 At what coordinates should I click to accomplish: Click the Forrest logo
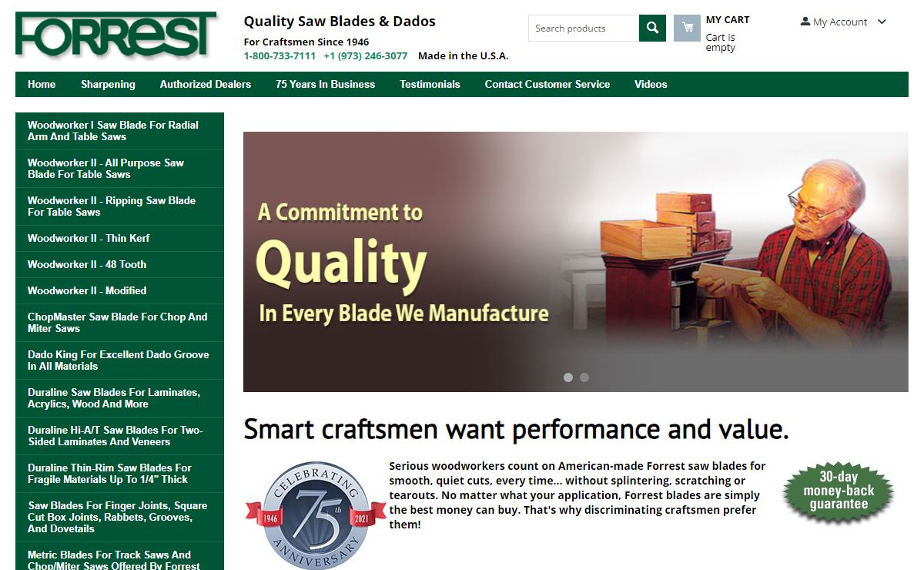116,35
